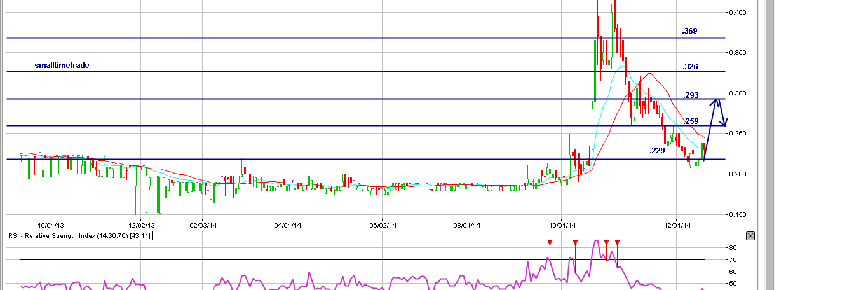The width and height of the screenshot is (868, 290).
Task: Click the 70 value on RSI axis
Action: point(733,260)
